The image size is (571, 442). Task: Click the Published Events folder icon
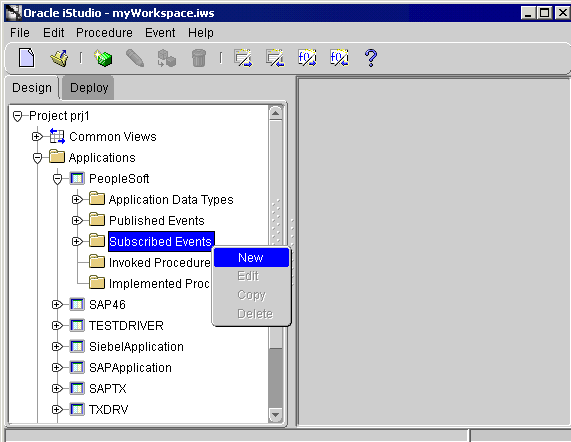(x=97, y=220)
